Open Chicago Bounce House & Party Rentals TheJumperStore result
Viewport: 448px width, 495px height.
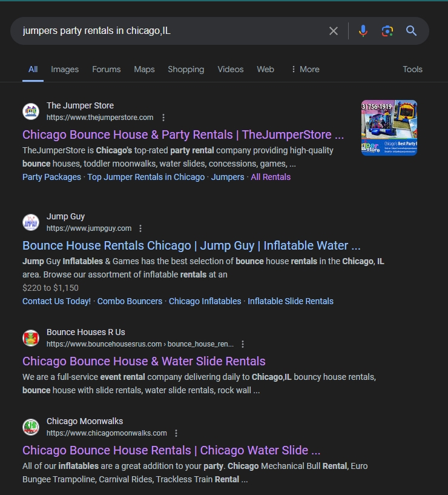click(x=183, y=135)
